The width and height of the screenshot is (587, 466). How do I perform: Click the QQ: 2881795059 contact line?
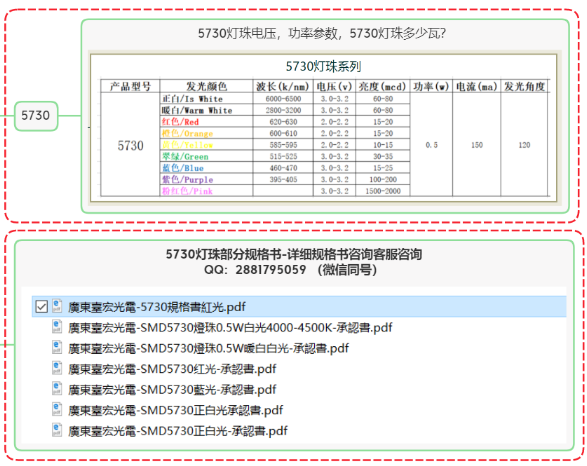pos(291,270)
